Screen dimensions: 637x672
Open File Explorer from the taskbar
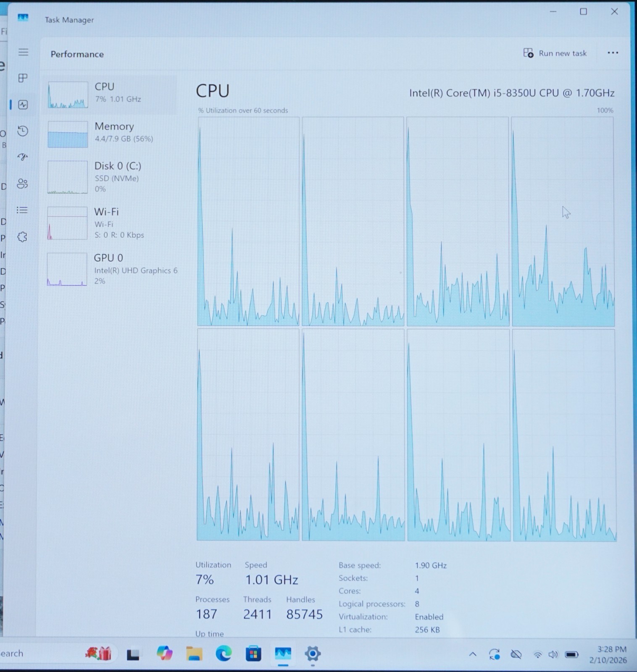tap(194, 654)
